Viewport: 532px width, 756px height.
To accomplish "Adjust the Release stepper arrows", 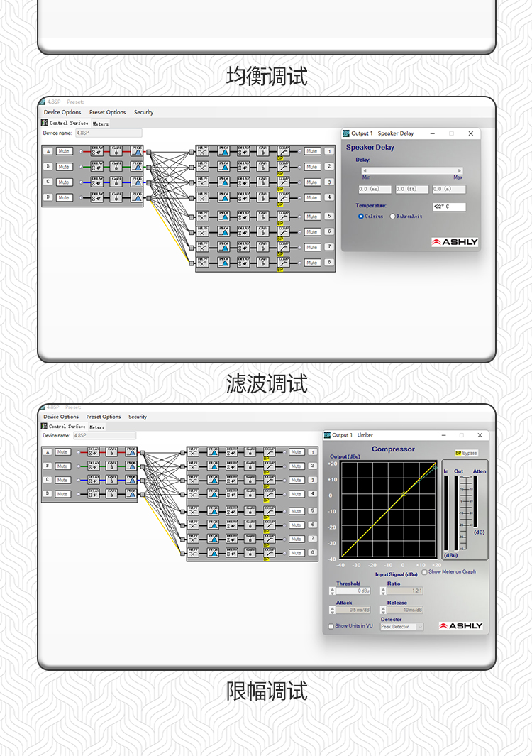I will [383, 610].
